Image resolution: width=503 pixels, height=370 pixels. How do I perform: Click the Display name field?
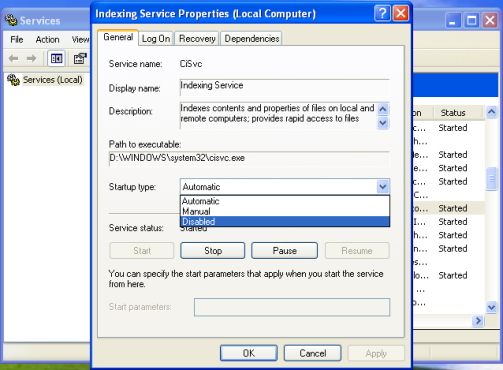pyautogui.click(x=284, y=87)
